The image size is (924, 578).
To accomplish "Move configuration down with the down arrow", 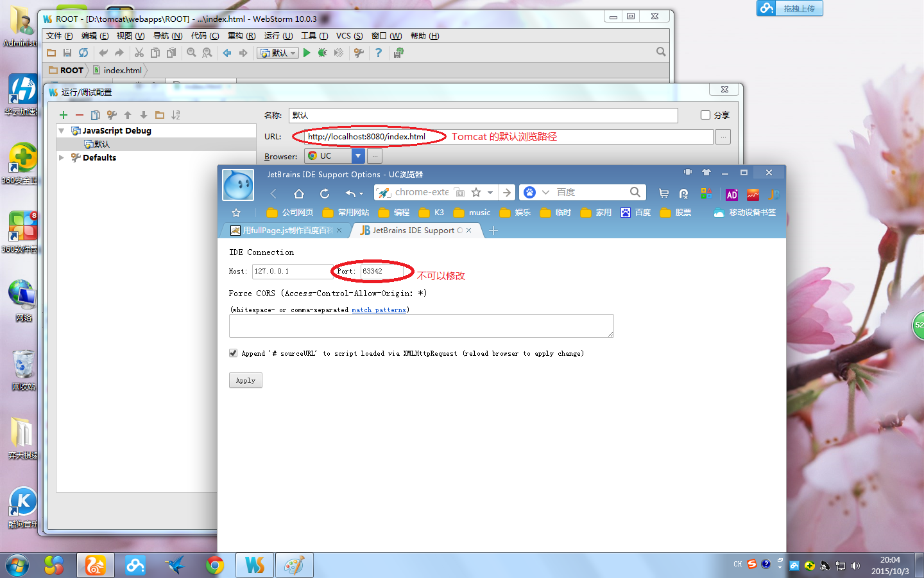I will click(144, 115).
